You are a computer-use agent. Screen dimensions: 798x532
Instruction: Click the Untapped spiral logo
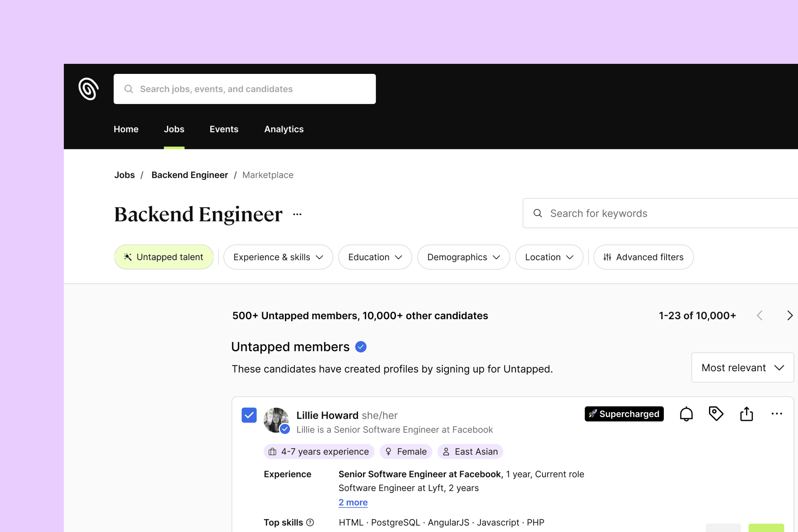click(x=89, y=89)
